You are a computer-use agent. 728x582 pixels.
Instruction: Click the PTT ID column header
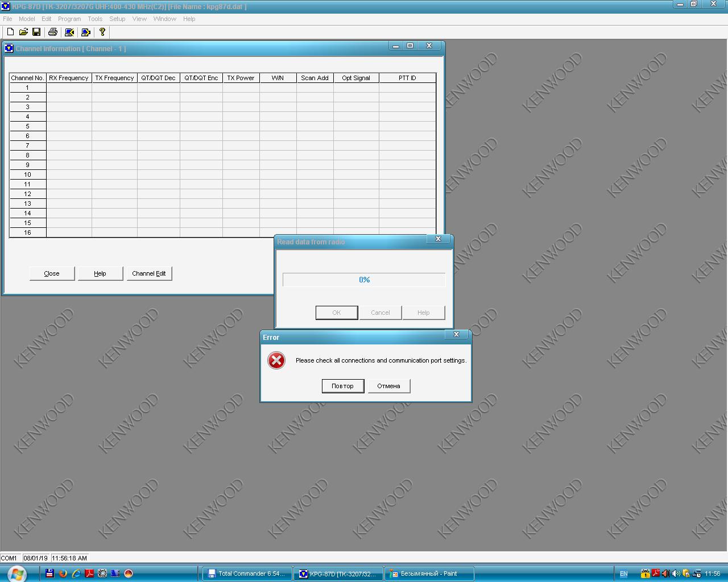[407, 78]
